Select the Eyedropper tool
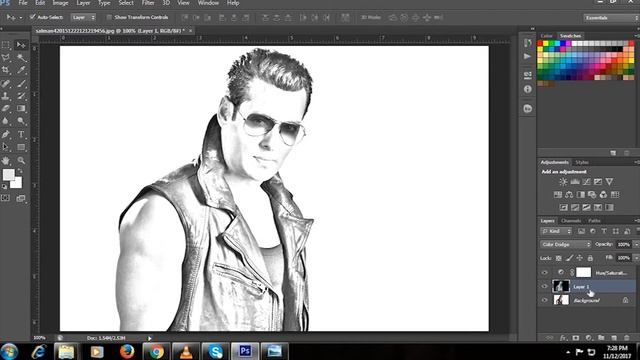640x360 pixels. [x=21, y=70]
